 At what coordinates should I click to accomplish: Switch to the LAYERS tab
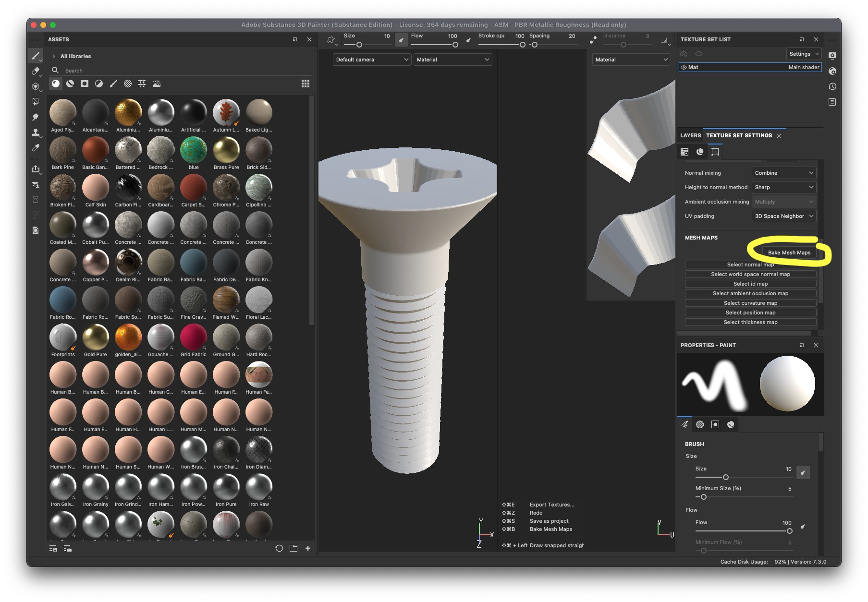pos(690,135)
